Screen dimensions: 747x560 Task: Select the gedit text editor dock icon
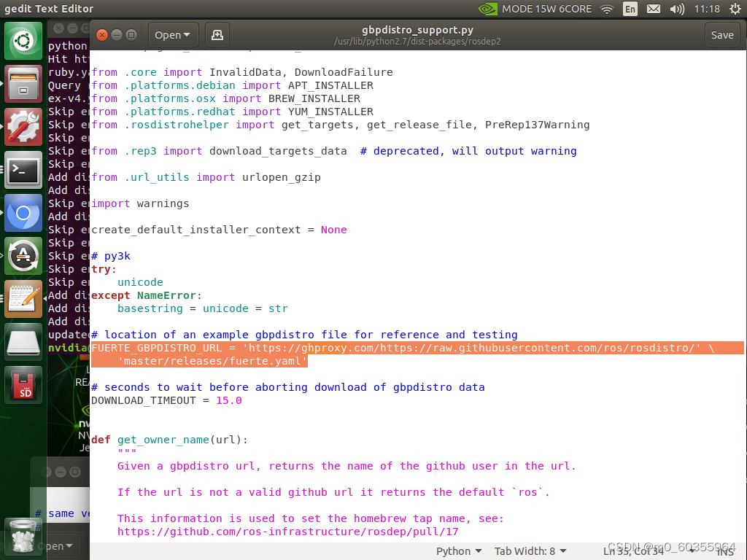coord(23,298)
